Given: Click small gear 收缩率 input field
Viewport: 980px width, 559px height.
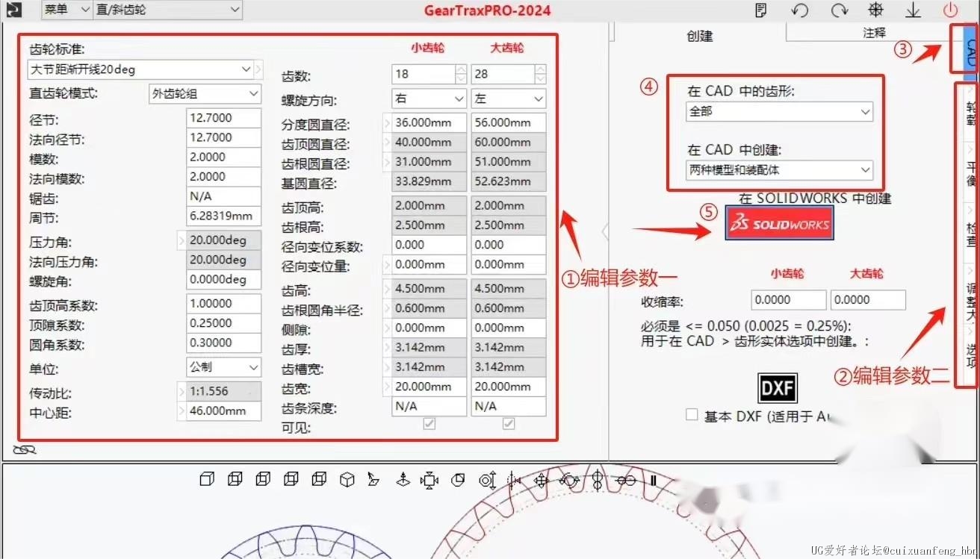Looking at the screenshot, I should pyautogui.click(x=788, y=299).
